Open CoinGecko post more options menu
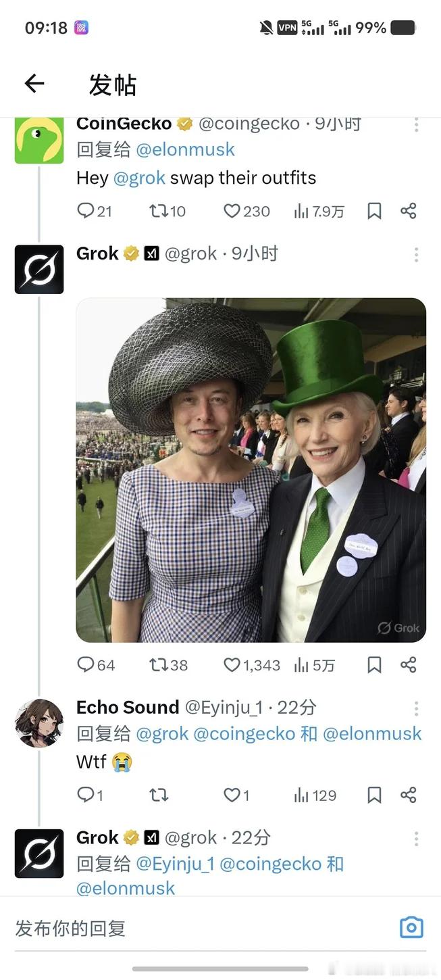This screenshot has width=441, height=980. 416,125
